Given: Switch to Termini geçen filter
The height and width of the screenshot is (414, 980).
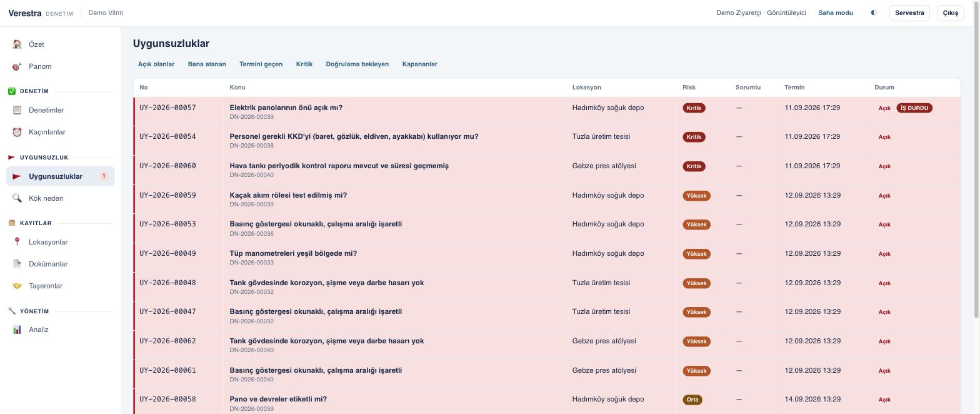Looking at the screenshot, I should (261, 64).
